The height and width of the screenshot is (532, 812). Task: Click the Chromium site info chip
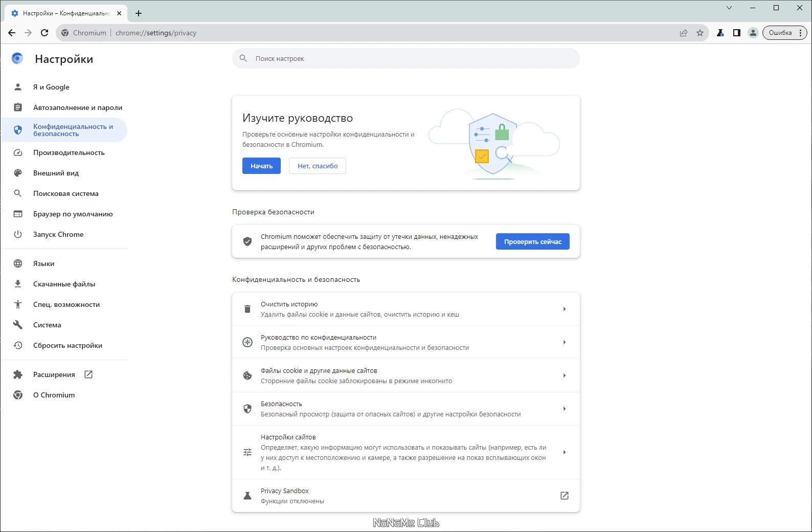[84, 33]
